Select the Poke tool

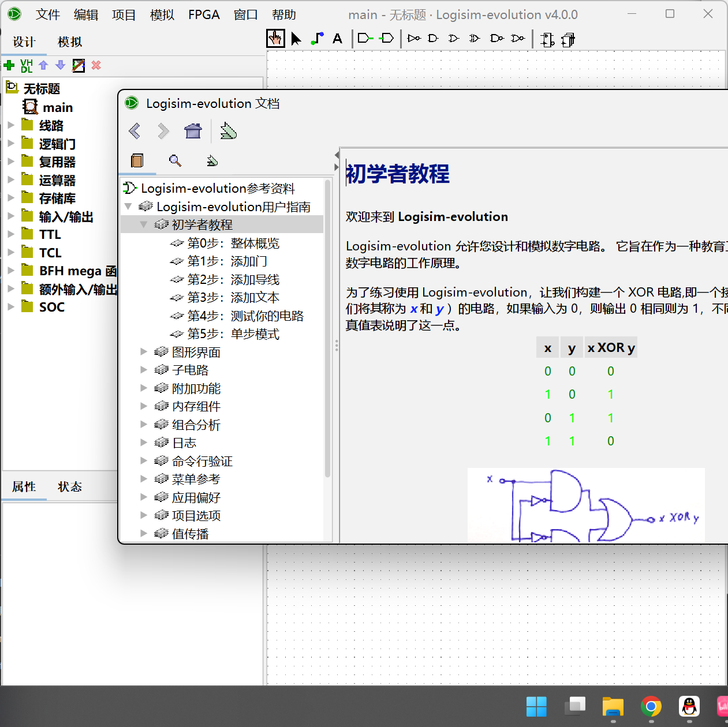275,38
